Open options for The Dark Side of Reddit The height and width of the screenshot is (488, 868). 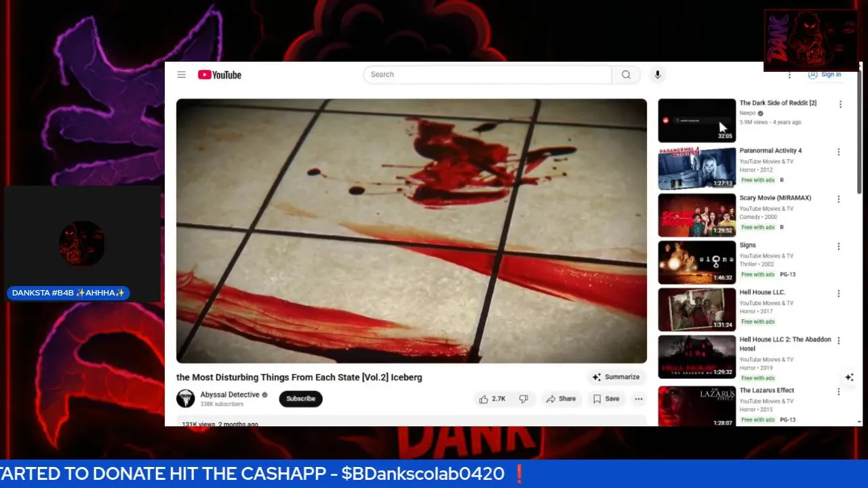coord(840,104)
